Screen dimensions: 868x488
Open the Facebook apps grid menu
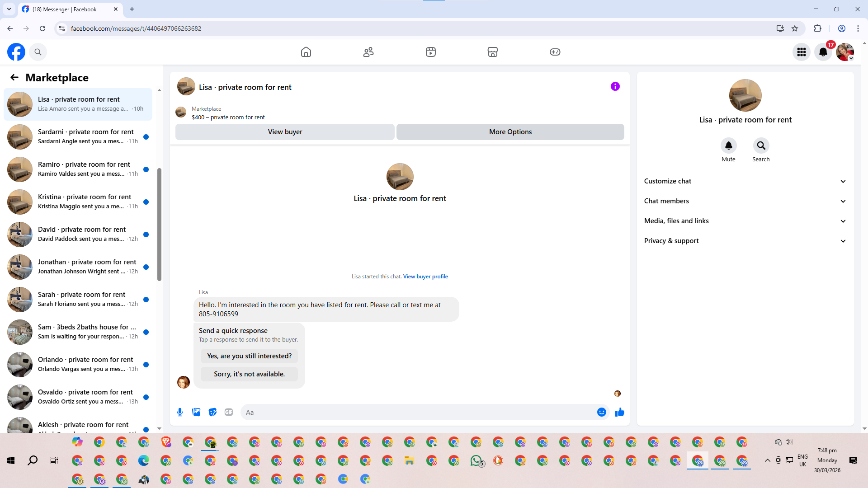point(801,52)
